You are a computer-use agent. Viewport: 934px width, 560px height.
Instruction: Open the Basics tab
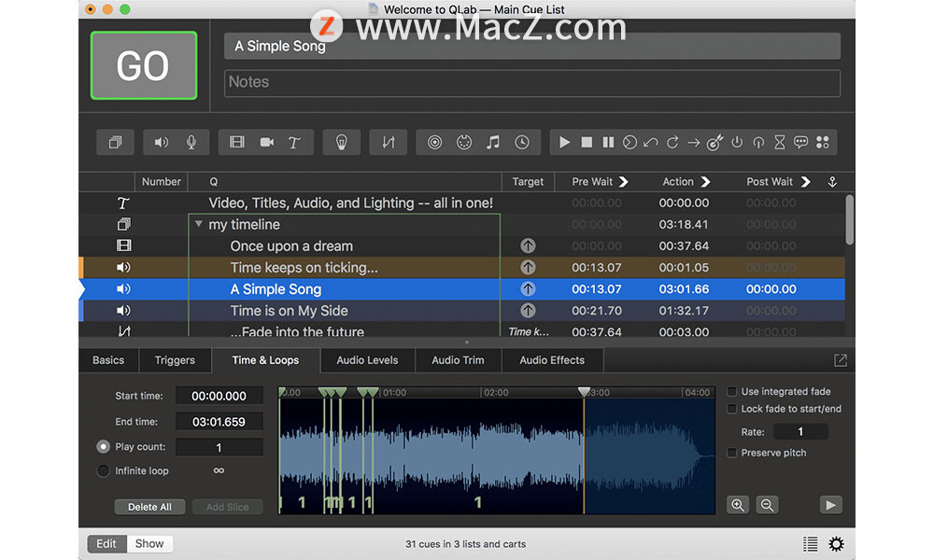pyautogui.click(x=108, y=360)
